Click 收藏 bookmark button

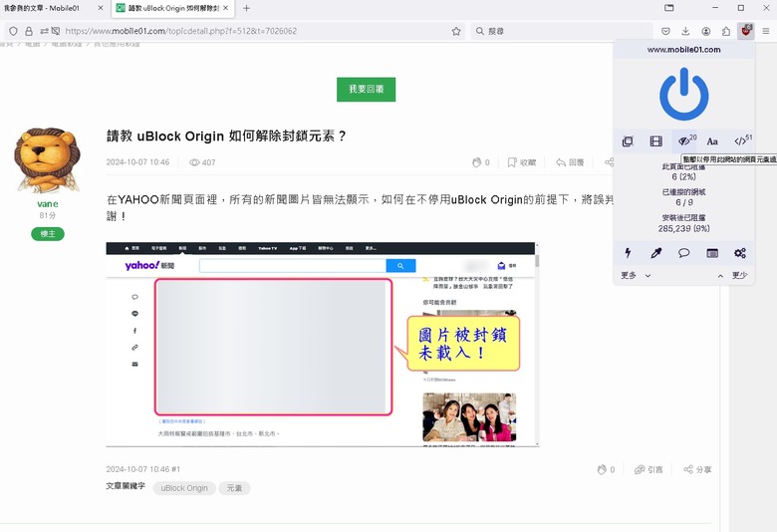521,162
